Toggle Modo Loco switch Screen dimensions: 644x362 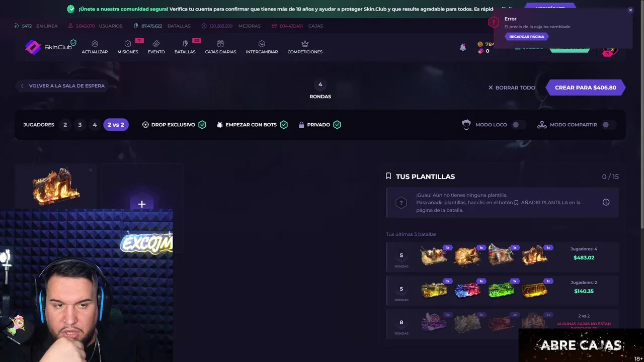(x=519, y=125)
